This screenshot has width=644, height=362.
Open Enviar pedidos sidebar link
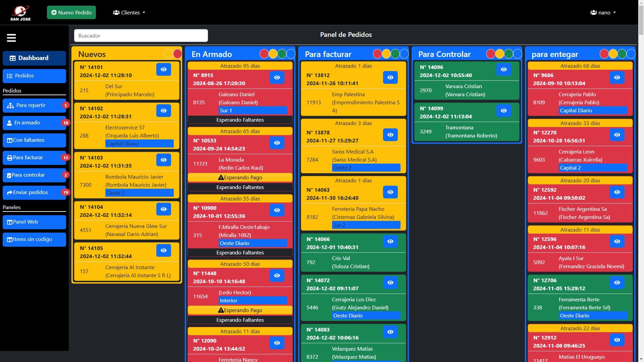click(x=34, y=192)
